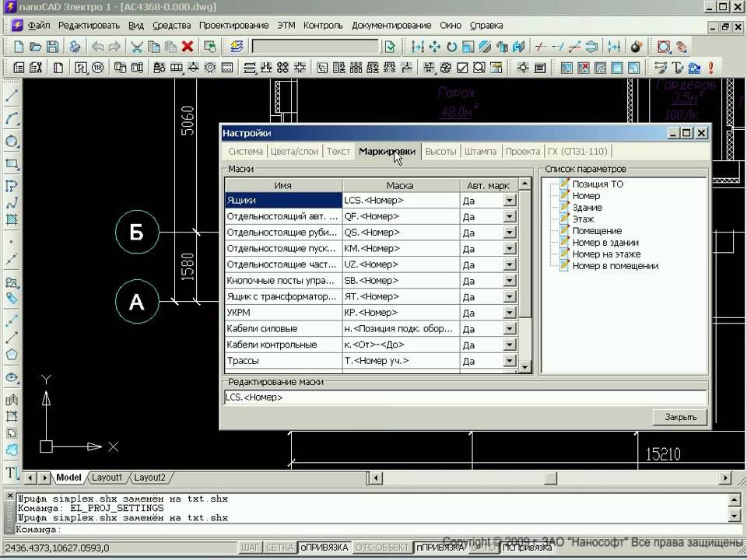Select the Rotate tool icon
The image size is (747, 560).
[451, 47]
